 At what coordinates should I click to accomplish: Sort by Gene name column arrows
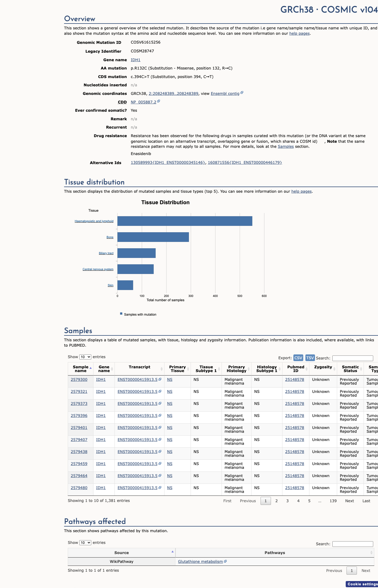[x=112, y=369]
